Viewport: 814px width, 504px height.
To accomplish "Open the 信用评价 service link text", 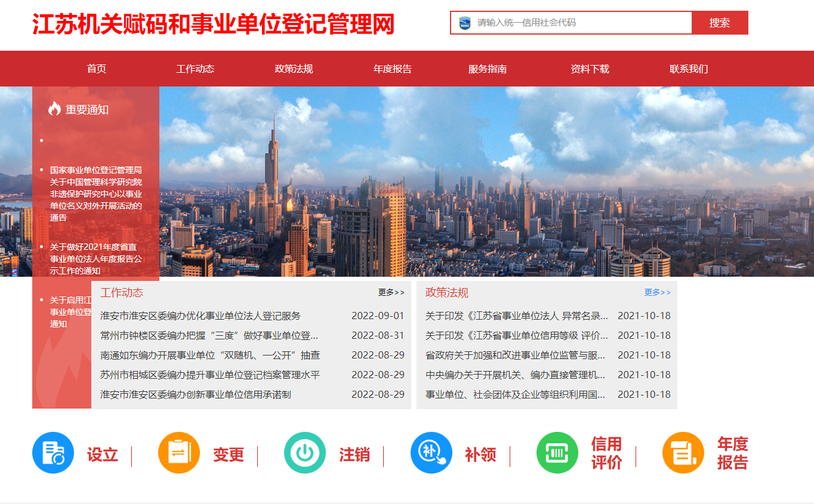I will (607, 453).
